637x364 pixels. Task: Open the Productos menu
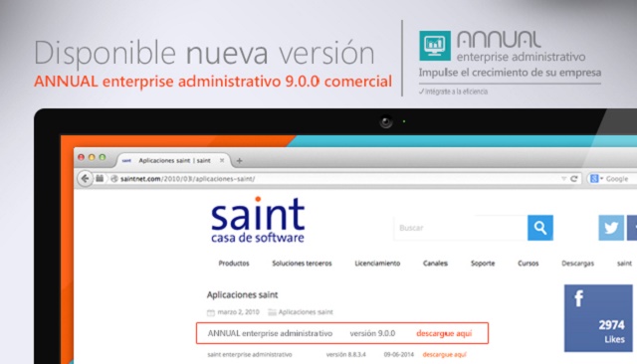click(x=234, y=263)
